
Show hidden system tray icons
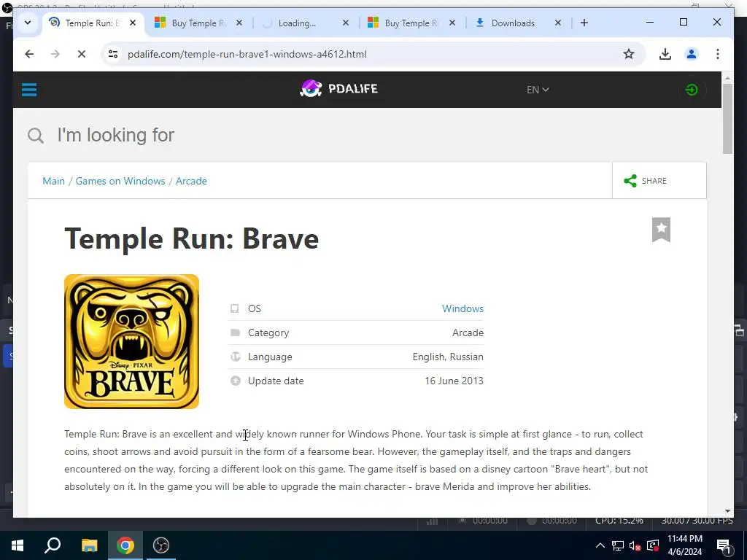click(600, 545)
